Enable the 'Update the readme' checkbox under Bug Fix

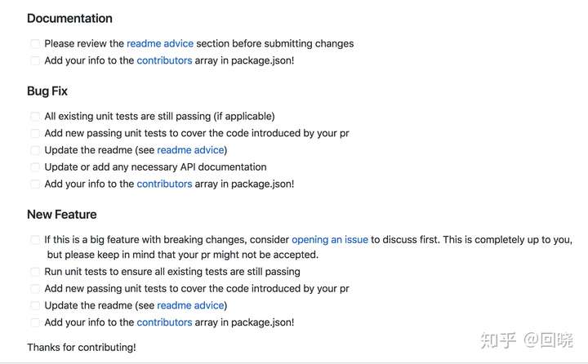click(x=35, y=151)
